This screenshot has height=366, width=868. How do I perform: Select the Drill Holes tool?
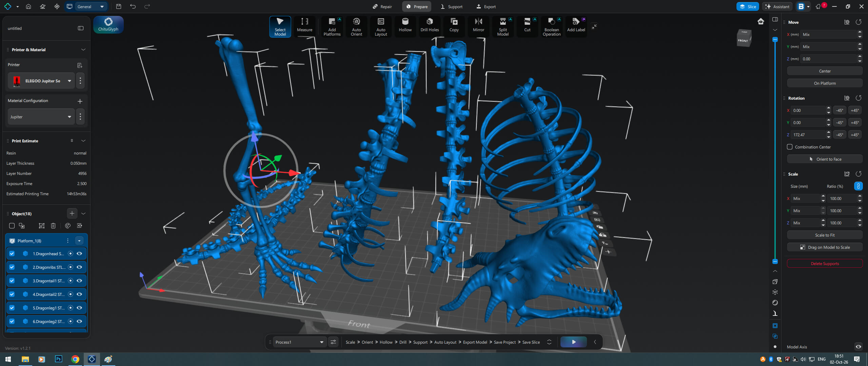click(x=430, y=26)
